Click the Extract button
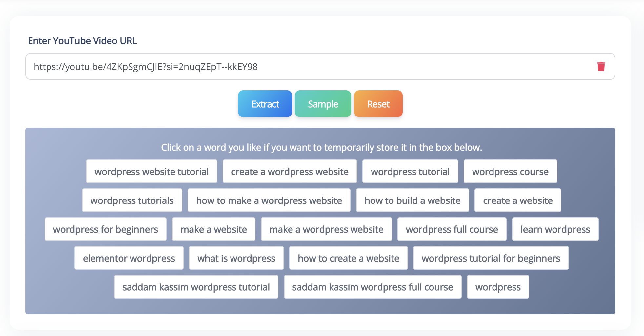Screen dimensions: 644x336 265,104
